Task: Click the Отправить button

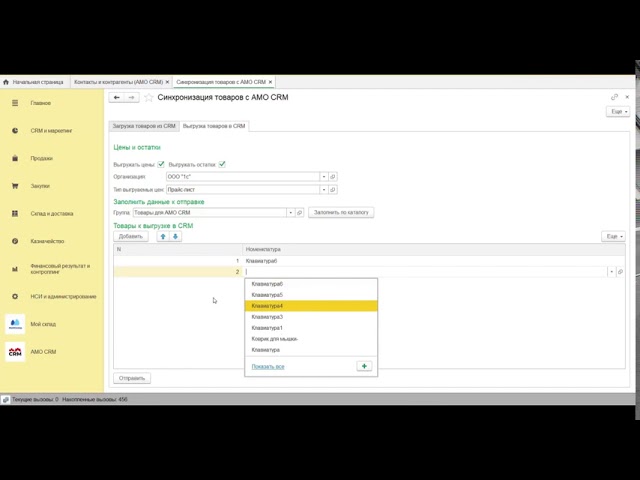Action: pos(132,378)
